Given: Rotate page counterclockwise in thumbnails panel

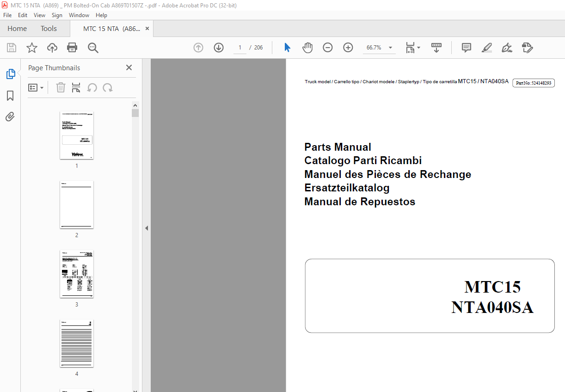Looking at the screenshot, I should [92, 87].
